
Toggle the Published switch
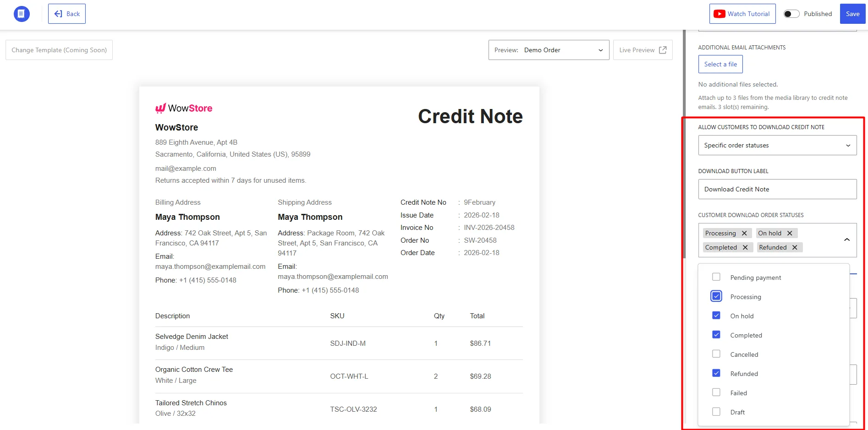(x=791, y=14)
